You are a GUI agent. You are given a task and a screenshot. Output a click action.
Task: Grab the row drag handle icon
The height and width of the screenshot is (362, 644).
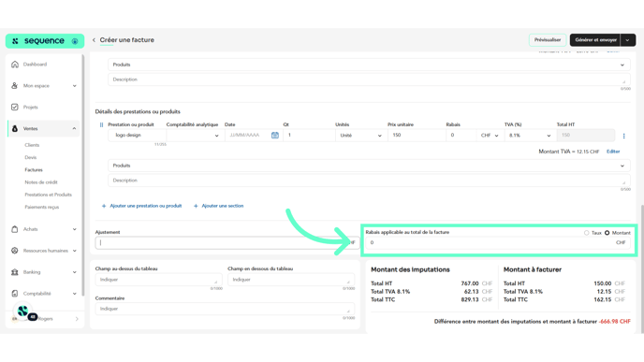[101, 124]
